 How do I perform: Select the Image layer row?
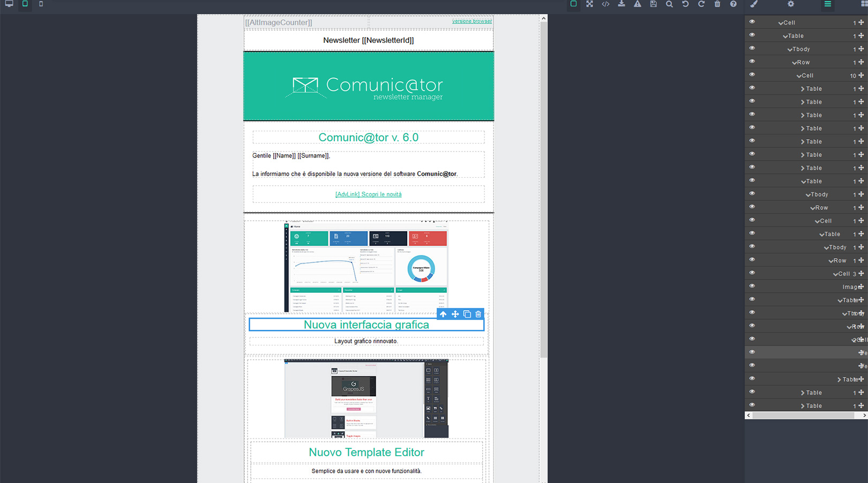coord(806,286)
